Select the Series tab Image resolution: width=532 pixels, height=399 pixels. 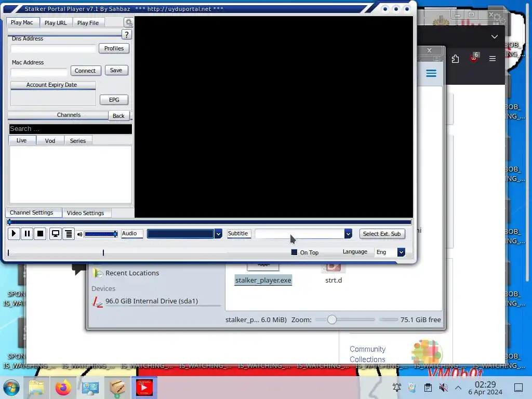click(x=78, y=141)
